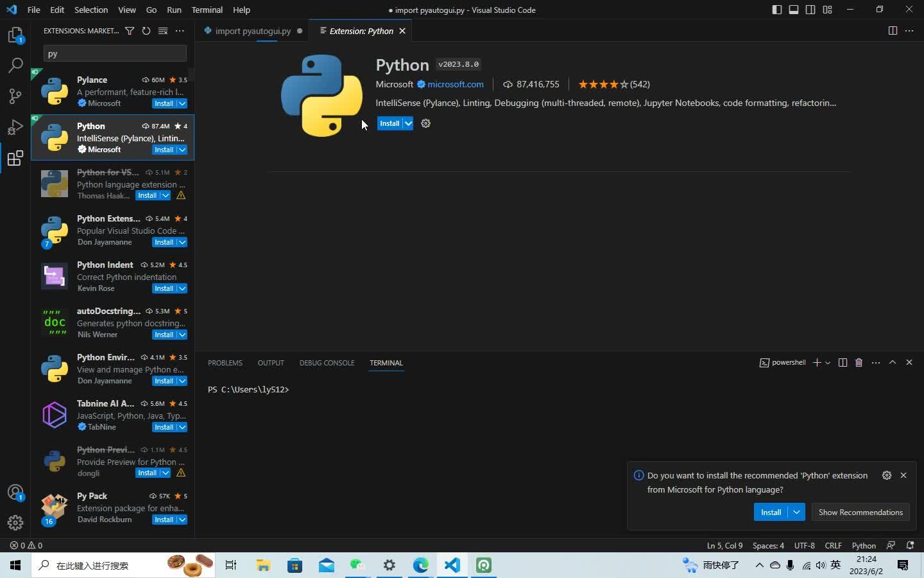Install the Pylance extension
This screenshot has height=578, width=924.
coord(164,103)
